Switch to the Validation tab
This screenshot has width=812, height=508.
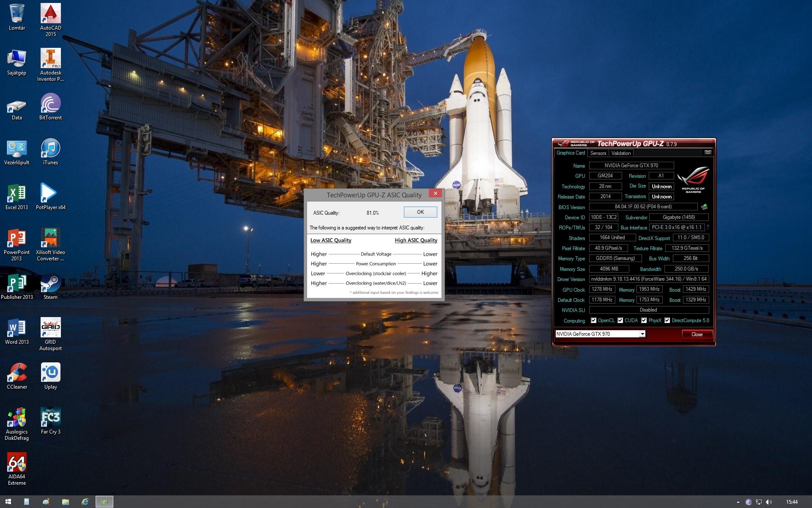pyautogui.click(x=621, y=153)
